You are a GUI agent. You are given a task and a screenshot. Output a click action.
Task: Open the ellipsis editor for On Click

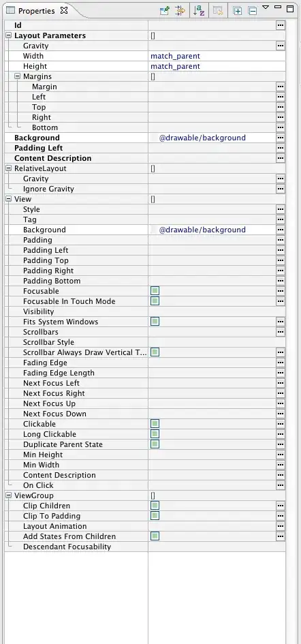281,485
